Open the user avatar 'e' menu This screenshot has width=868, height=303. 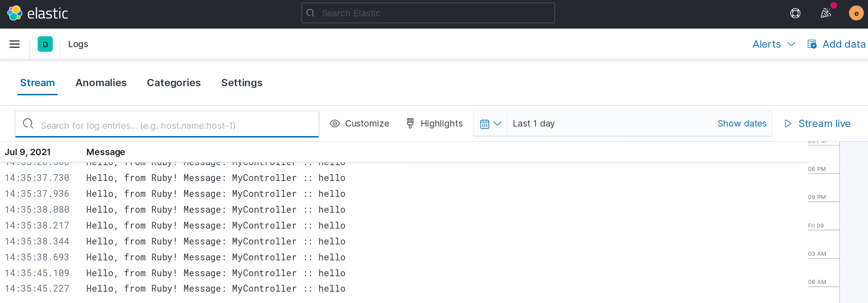pyautogui.click(x=856, y=13)
